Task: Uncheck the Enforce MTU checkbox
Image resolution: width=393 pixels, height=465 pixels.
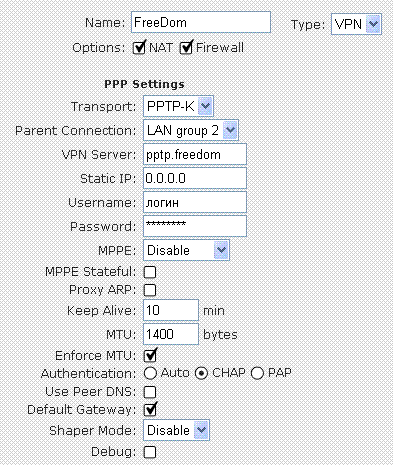Action: [x=150, y=355]
